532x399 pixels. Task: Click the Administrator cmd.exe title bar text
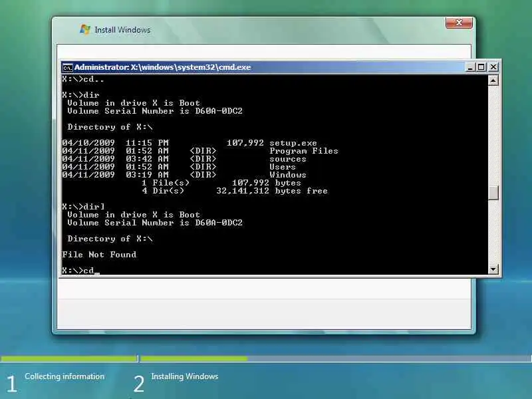[162, 67]
